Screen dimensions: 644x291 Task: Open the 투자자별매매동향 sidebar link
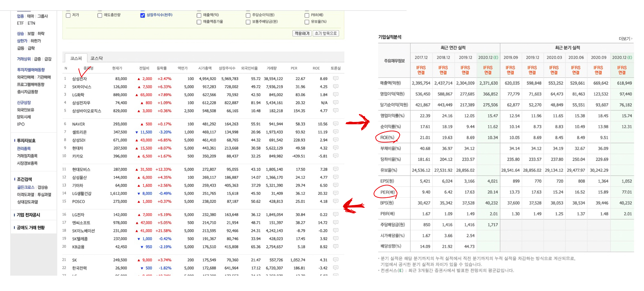[31, 70]
